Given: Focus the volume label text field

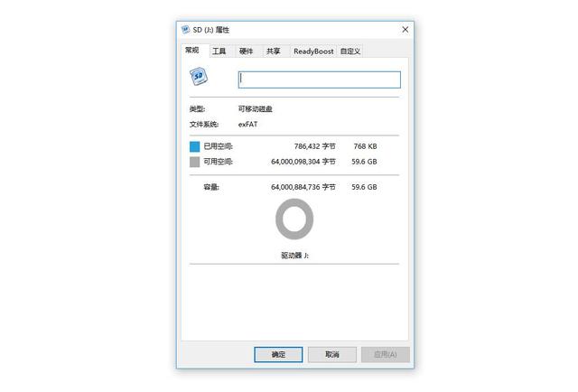Looking at the screenshot, I should [x=320, y=79].
